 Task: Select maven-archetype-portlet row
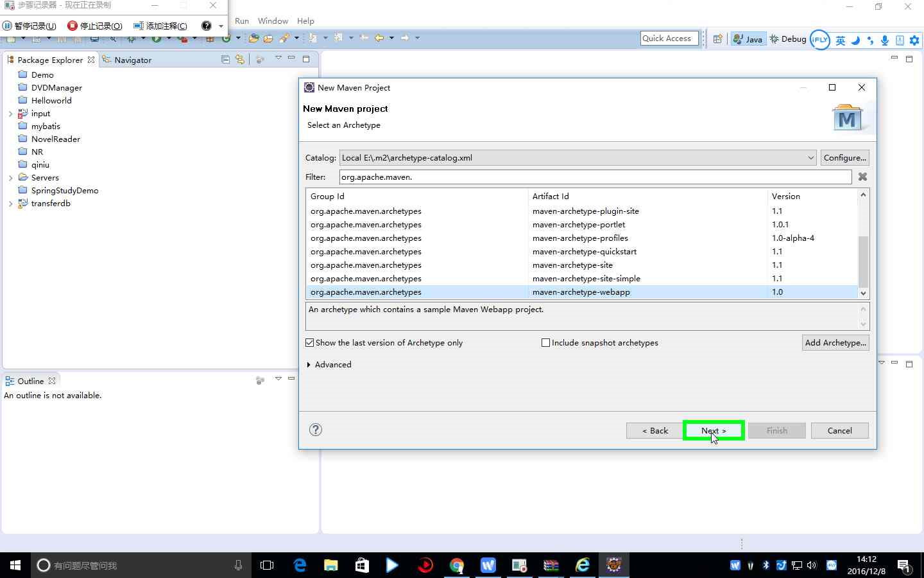click(x=582, y=224)
